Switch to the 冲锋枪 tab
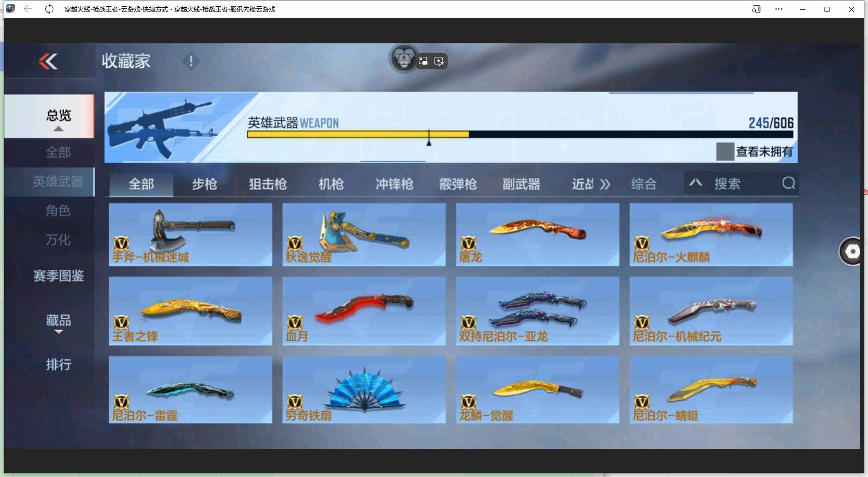 (394, 184)
